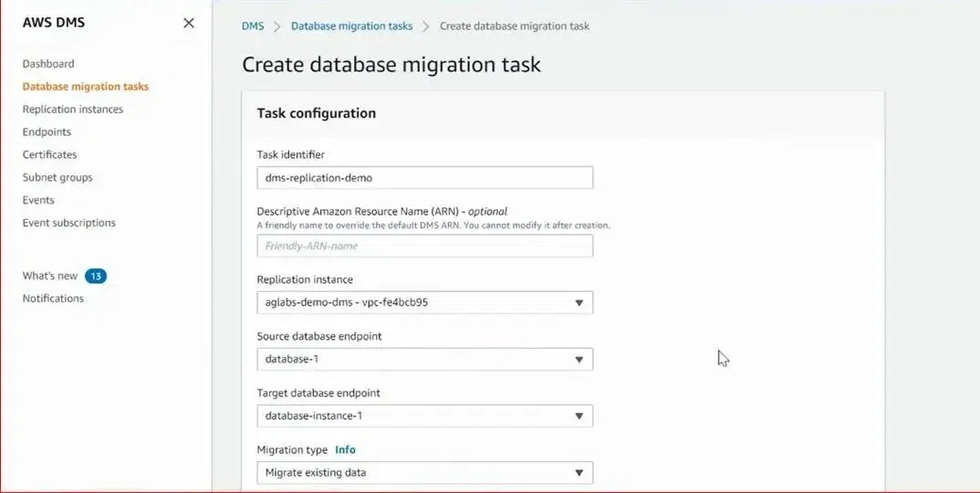
Task: Go to Database migration tasks sidebar item
Action: (x=86, y=87)
